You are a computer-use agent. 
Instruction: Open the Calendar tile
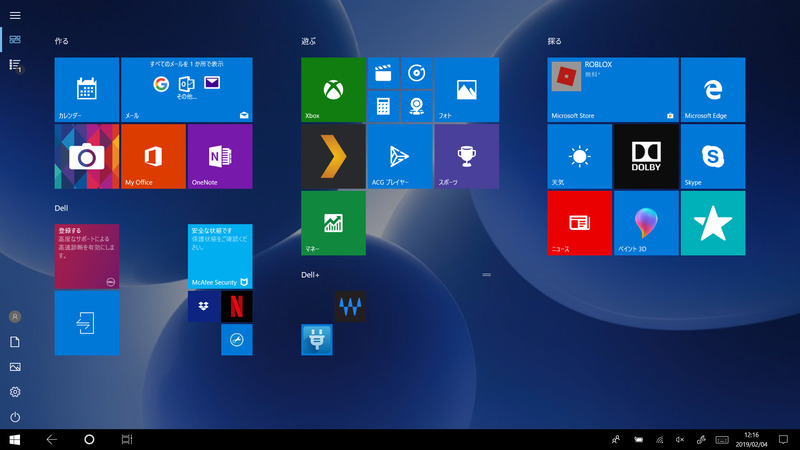pyautogui.click(x=87, y=90)
